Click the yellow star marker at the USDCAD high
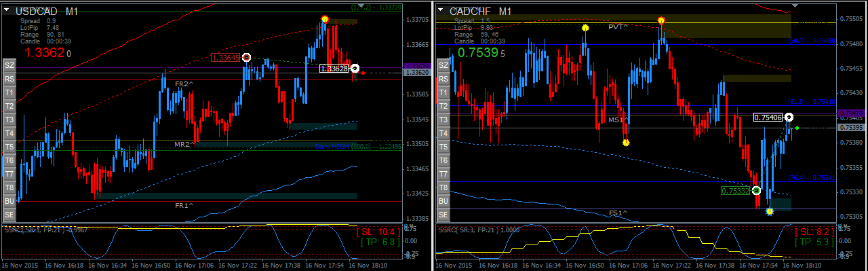Screen dimensions: 868x271 pyautogui.click(x=325, y=19)
